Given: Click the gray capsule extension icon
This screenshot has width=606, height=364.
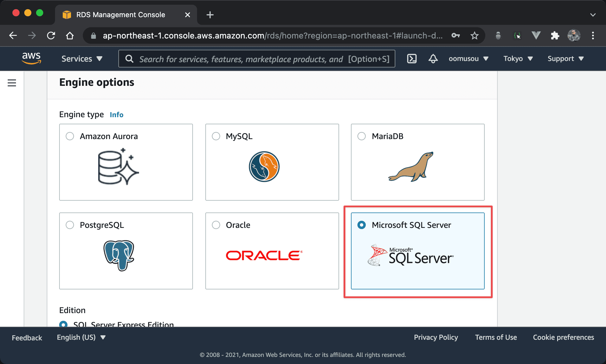Looking at the screenshot, I should (498, 36).
